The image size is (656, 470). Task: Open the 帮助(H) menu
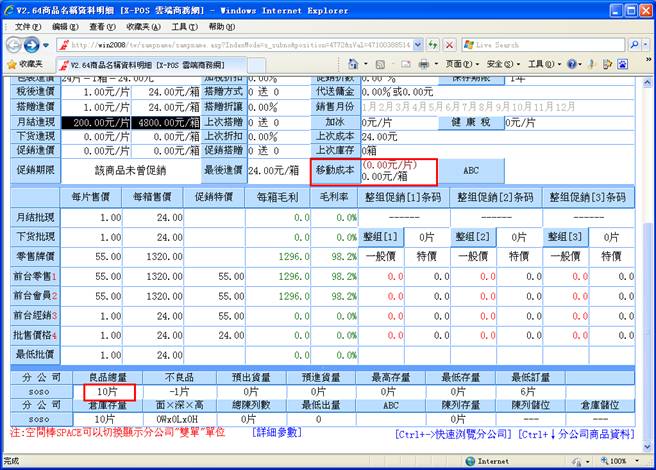point(218,25)
